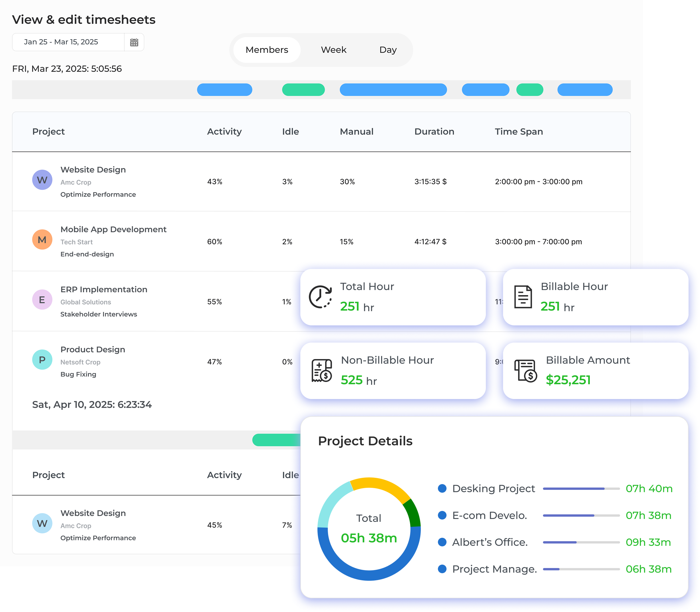Click the Non-Billable Hour receipt icon
Image resolution: width=700 pixels, height=612 pixels.
click(321, 370)
